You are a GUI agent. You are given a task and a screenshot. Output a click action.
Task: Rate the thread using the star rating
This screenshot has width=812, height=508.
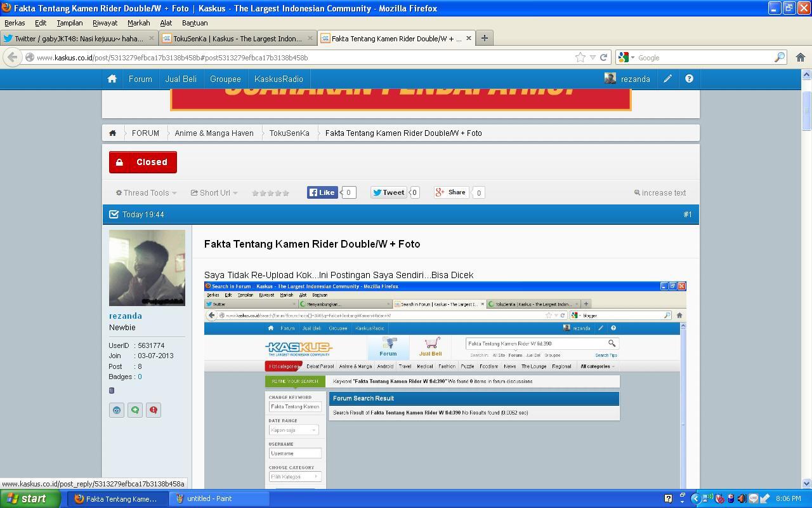tap(270, 193)
